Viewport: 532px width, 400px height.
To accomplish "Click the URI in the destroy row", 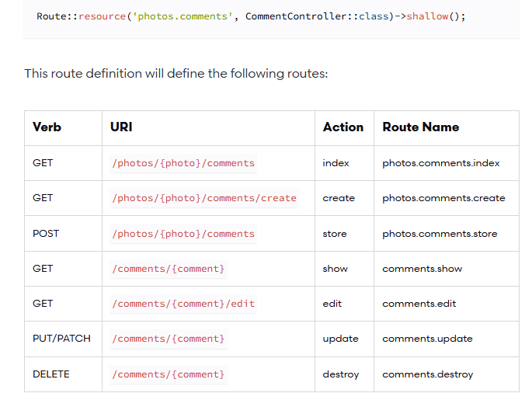I will 169,374.
